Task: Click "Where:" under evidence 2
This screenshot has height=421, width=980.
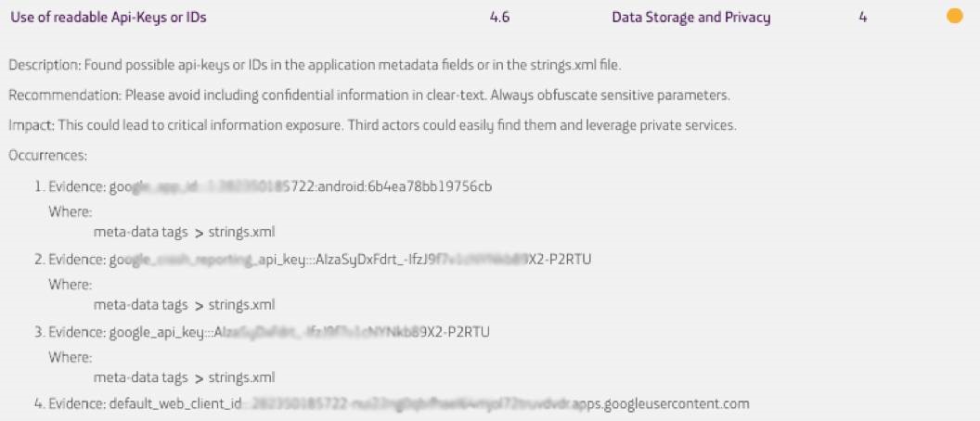Action: click(x=67, y=284)
